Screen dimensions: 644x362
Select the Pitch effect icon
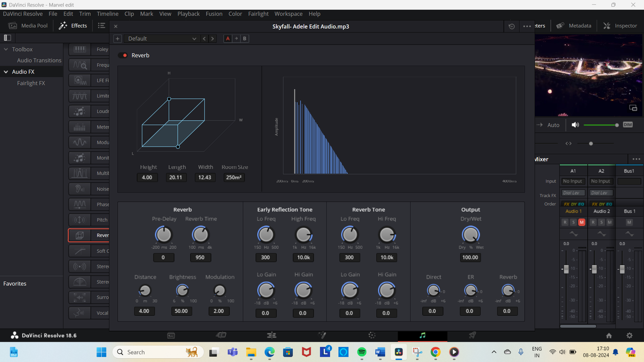click(79, 220)
